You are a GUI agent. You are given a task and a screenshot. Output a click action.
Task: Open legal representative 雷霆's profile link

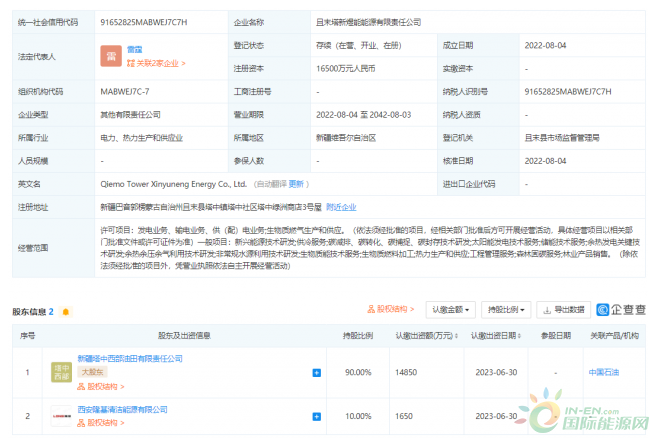[134, 50]
